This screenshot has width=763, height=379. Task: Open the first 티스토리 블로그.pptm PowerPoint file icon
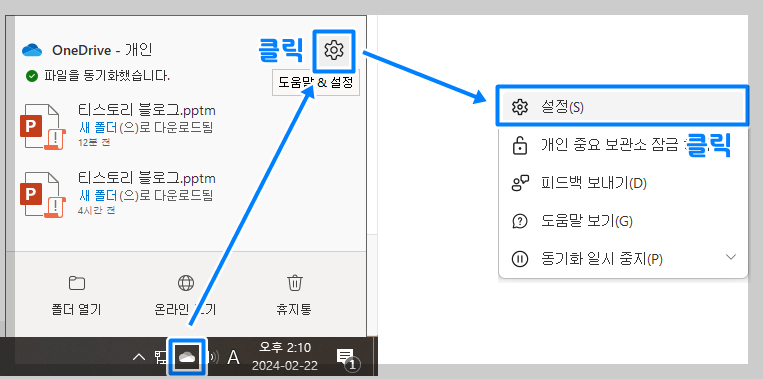[x=42, y=126]
